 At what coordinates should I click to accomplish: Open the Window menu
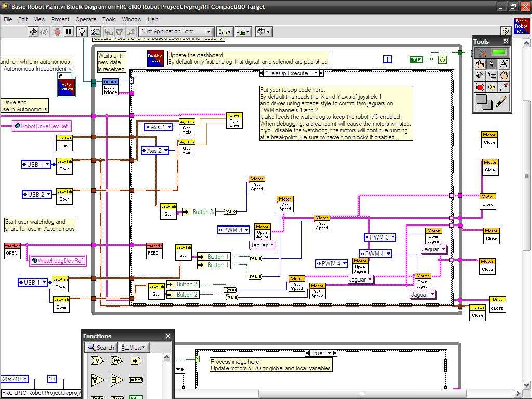point(131,19)
